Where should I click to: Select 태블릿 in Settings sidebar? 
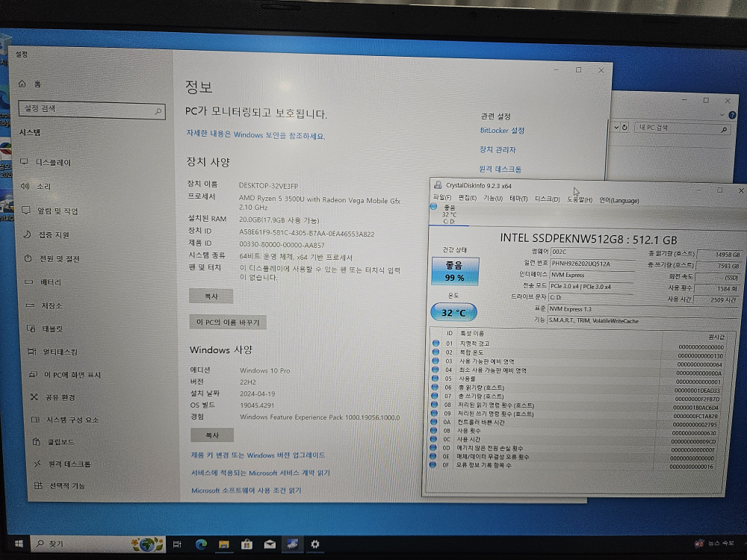46,329
